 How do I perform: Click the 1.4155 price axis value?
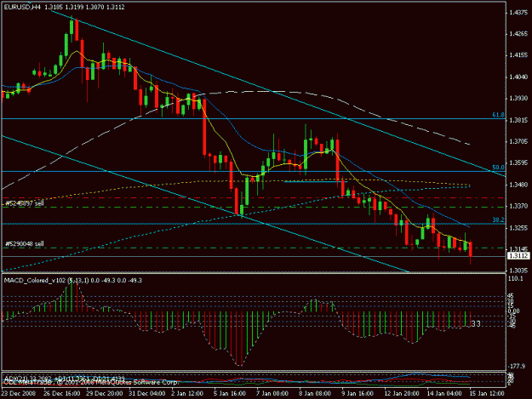[518, 55]
